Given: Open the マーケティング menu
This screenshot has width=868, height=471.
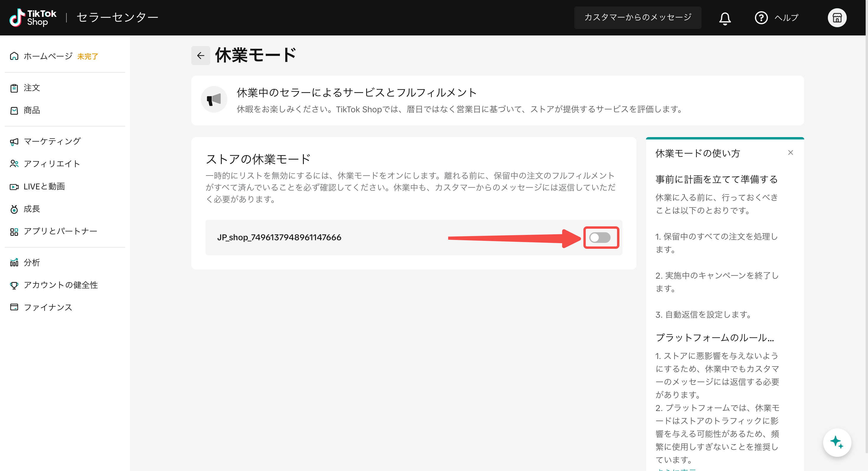Looking at the screenshot, I should click(52, 142).
